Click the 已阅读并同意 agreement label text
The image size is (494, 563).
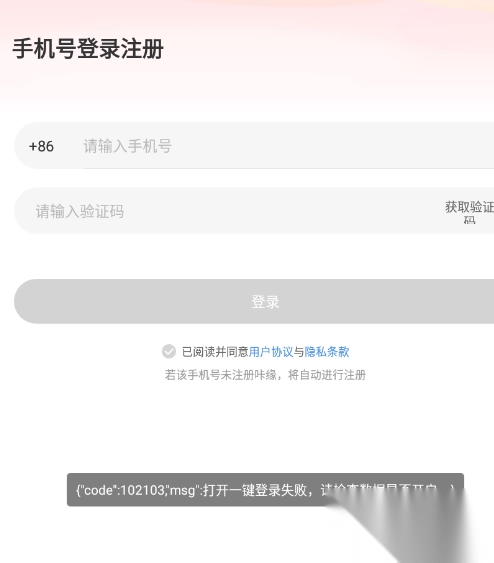tap(215, 352)
